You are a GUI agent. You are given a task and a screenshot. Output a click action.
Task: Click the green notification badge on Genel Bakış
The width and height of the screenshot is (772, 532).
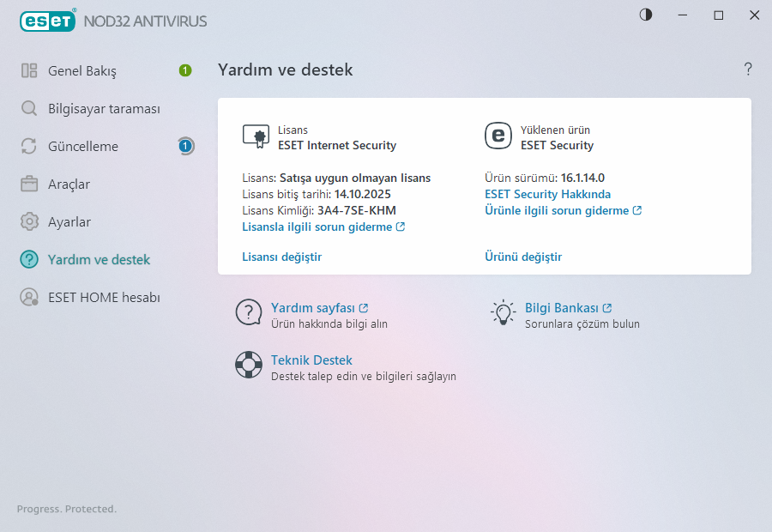185,70
